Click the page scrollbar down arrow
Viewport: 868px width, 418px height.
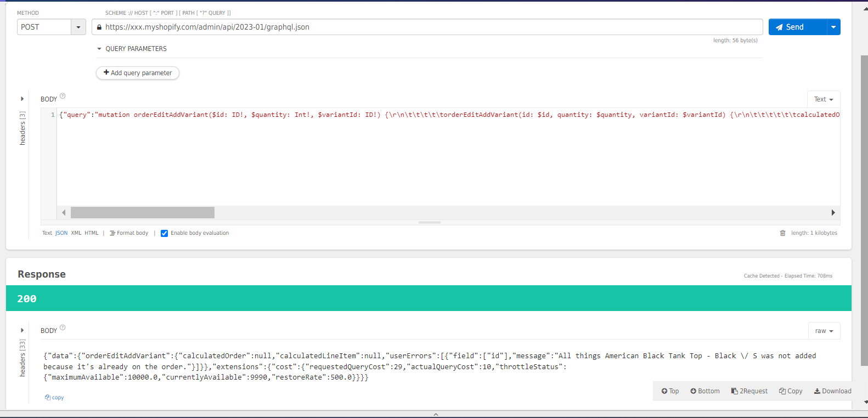pos(865,402)
